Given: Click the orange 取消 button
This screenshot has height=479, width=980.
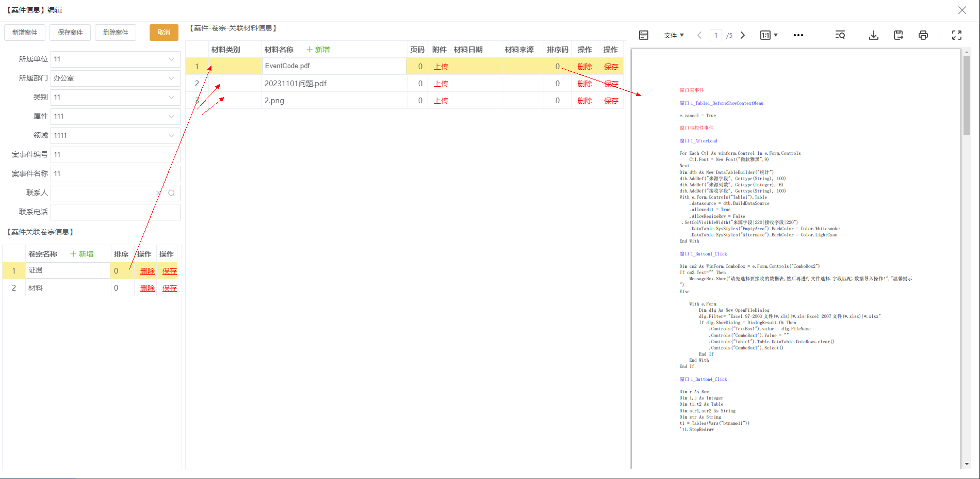Looking at the screenshot, I should pyautogui.click(x=164, y=33).
